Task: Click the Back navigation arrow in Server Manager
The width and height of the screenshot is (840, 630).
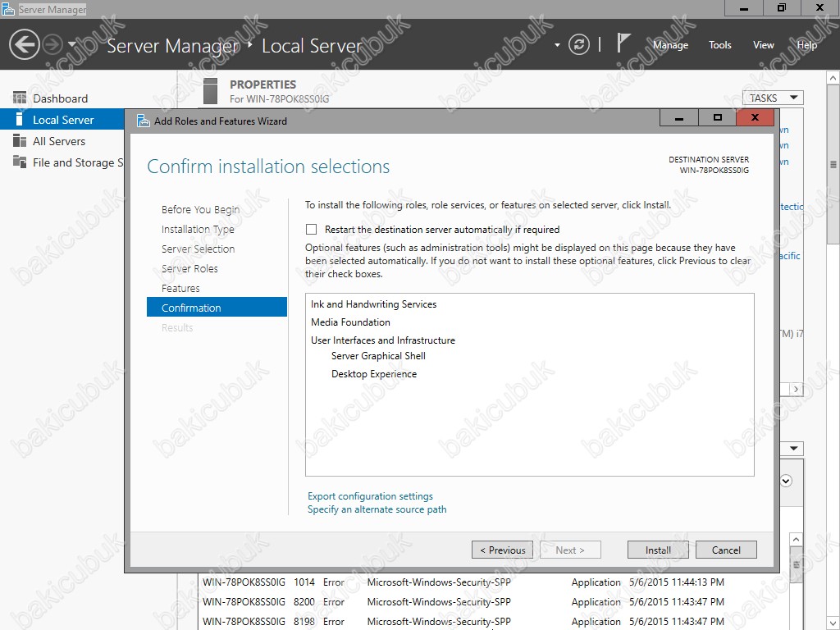Action: tap(24, 44)
